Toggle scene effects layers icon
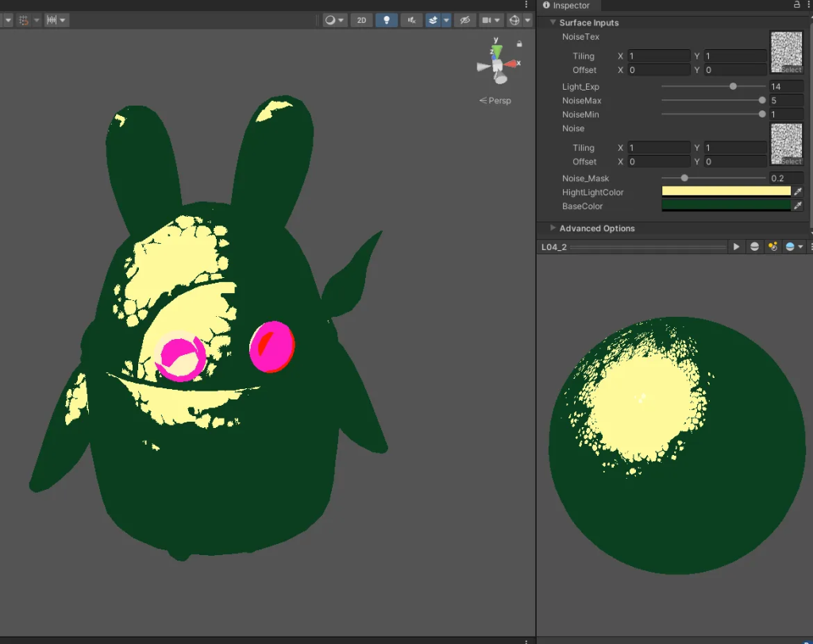This screenshot has width=813, height=644. coord(433,20)
